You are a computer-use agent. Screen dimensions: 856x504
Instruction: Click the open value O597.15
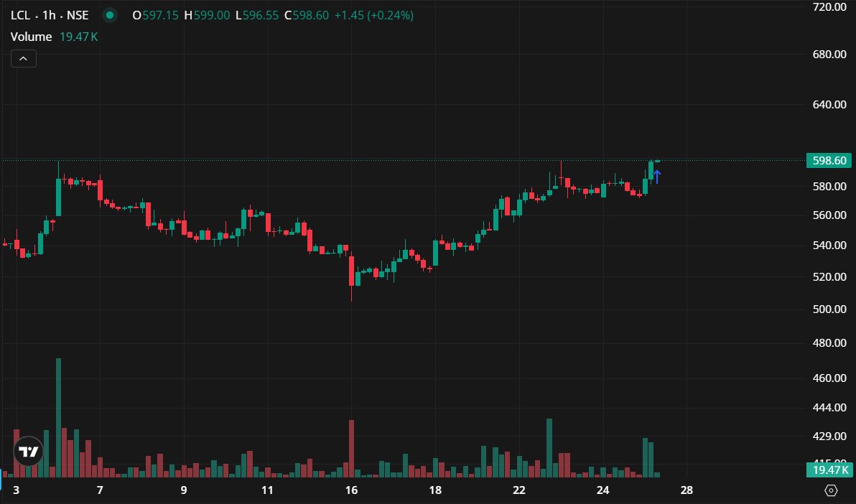click(156, 15)
